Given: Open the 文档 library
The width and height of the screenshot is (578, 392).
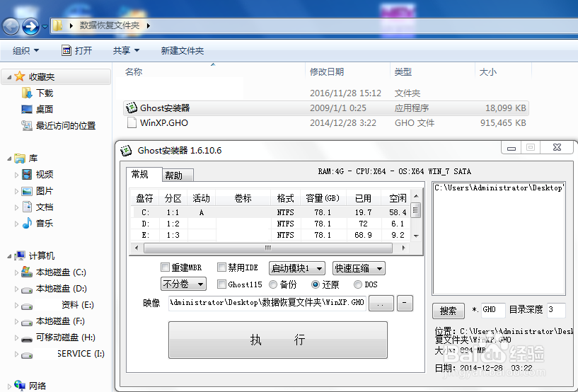Looking at the screenshot, I should tap(37, 207).
